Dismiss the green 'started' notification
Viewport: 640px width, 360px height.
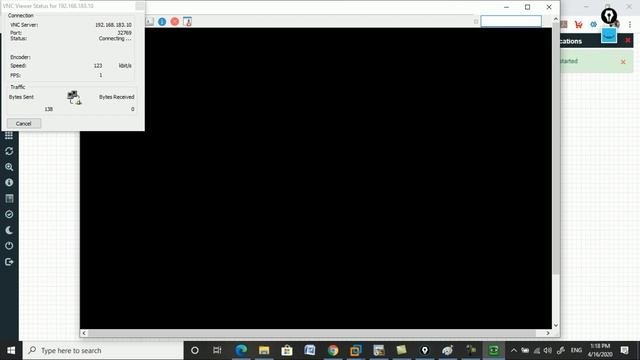click(623, 62)
